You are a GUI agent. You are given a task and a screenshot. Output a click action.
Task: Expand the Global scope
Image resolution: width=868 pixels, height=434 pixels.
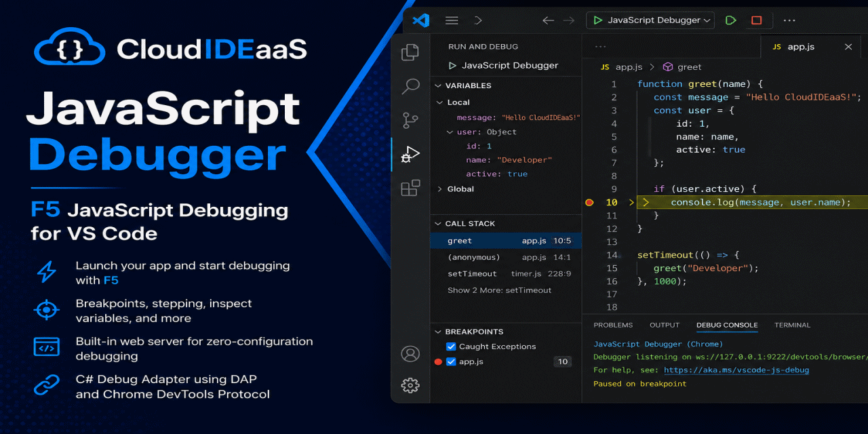click(x=440, y=189)
